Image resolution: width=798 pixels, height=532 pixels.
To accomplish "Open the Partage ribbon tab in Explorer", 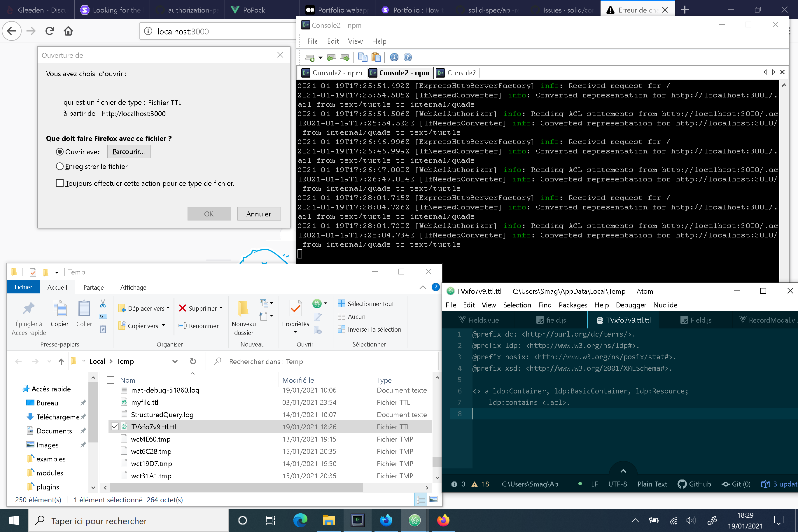I will [94, 287].
